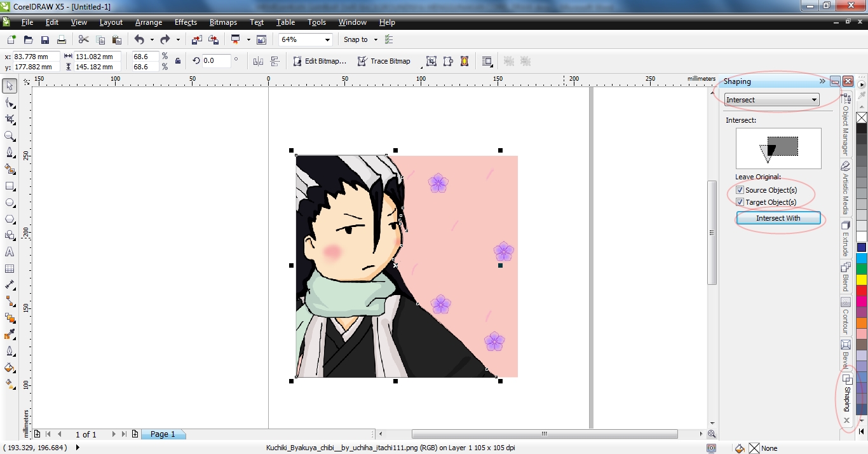Select the Connector tool
This screenshot has height=454, width=868.
click(x=10, y=301)
